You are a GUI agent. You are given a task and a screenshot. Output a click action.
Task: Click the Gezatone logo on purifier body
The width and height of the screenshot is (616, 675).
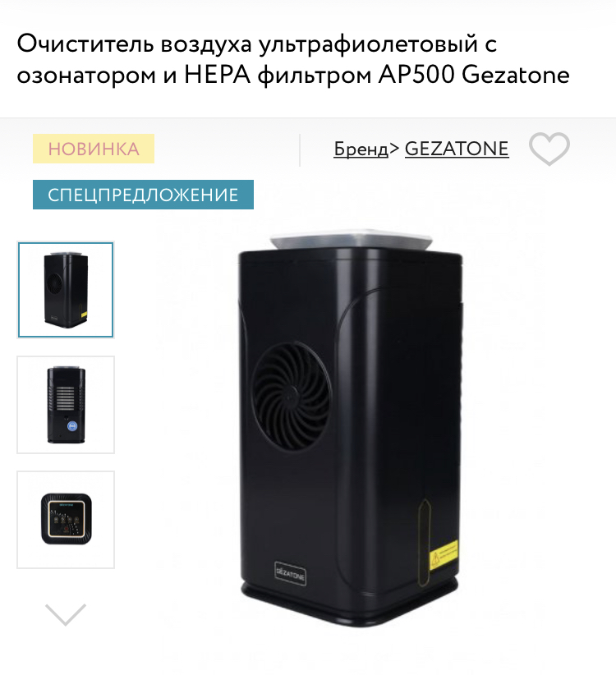tap(291, 573)
